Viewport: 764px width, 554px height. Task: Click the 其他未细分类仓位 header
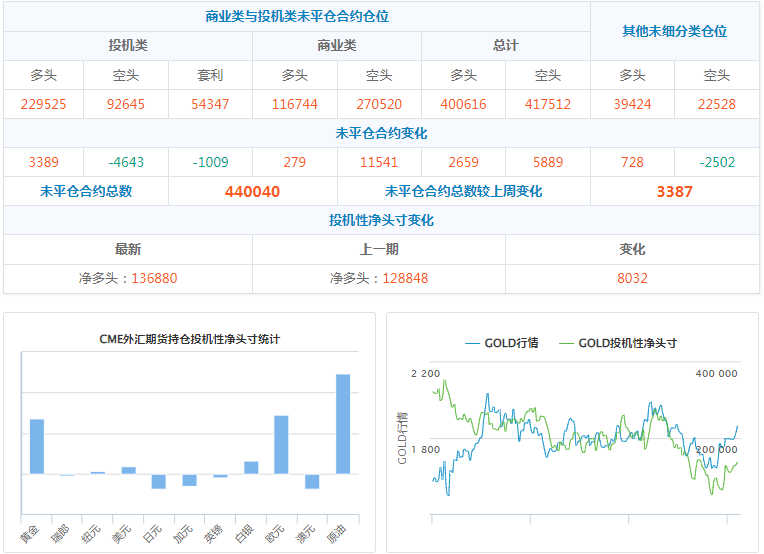tap(674, 31)
